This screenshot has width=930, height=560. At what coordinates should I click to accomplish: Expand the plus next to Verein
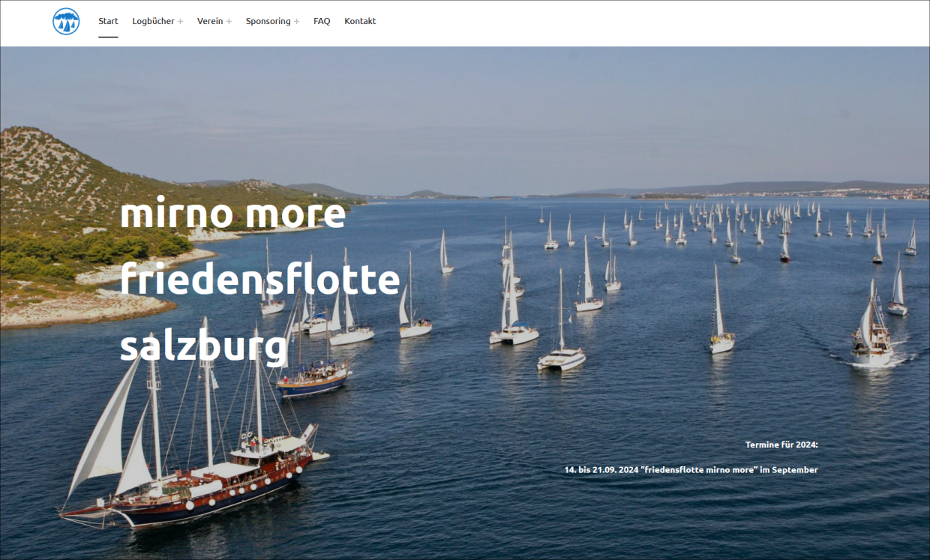pos(229,21)
